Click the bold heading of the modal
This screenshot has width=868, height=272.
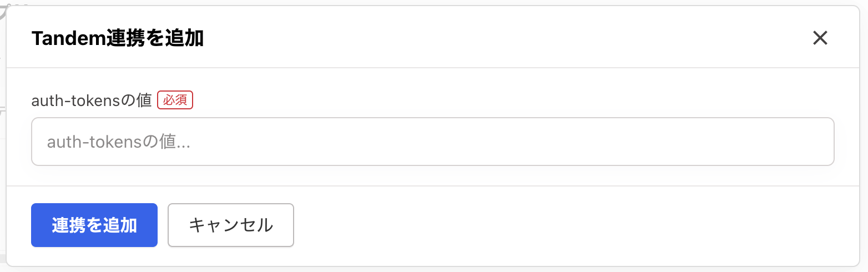pyautogui.click(x=118, y=38)
